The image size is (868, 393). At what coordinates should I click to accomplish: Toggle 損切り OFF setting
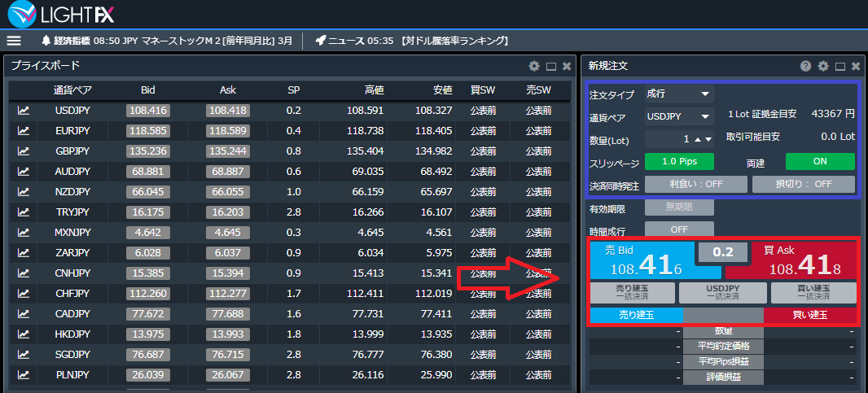click(x=803, y=184)
